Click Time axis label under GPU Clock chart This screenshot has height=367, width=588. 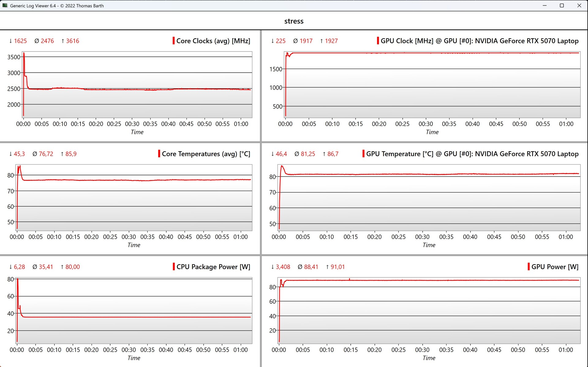click(x=432, y=132)
